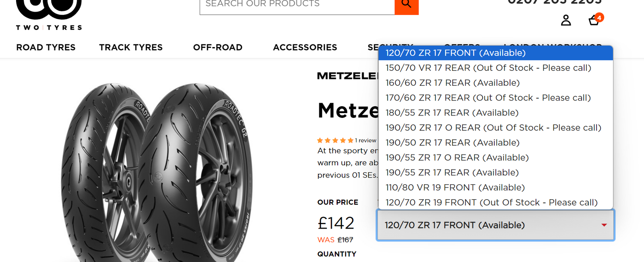Pick 190/55 ZR 17 O REAR option
The width and height of the screenshot is (644, 262).
457,158
